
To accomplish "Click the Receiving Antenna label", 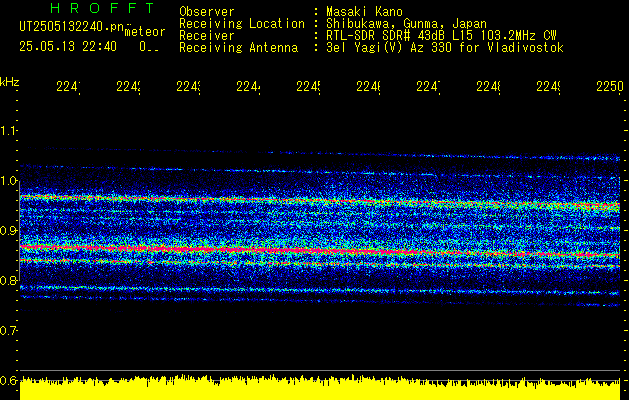I will [x=238, y=48].
